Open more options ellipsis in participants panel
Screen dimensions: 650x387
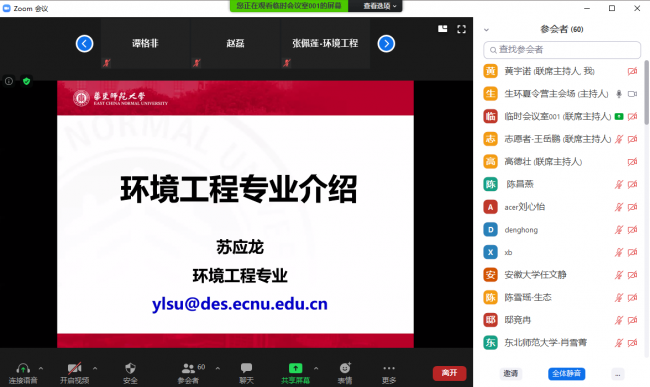(x=617, y=374)
